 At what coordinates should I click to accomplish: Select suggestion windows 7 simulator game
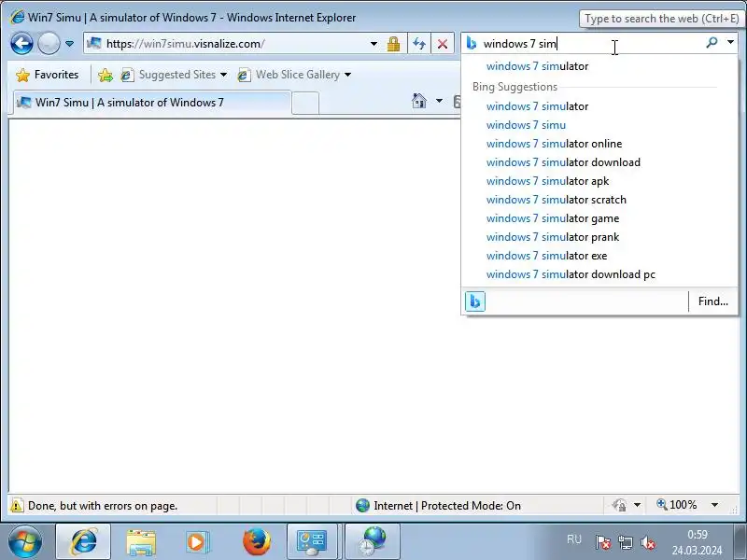(599, 218)
